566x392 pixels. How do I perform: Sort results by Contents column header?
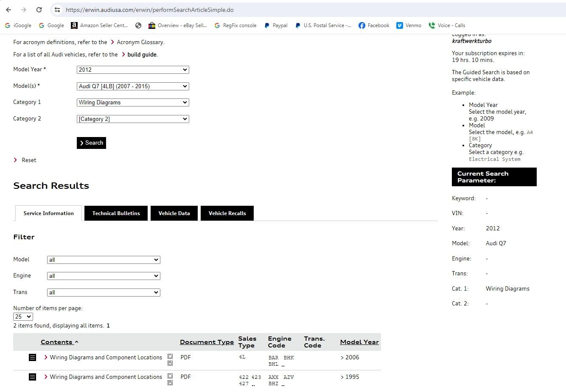coord(57,342)
